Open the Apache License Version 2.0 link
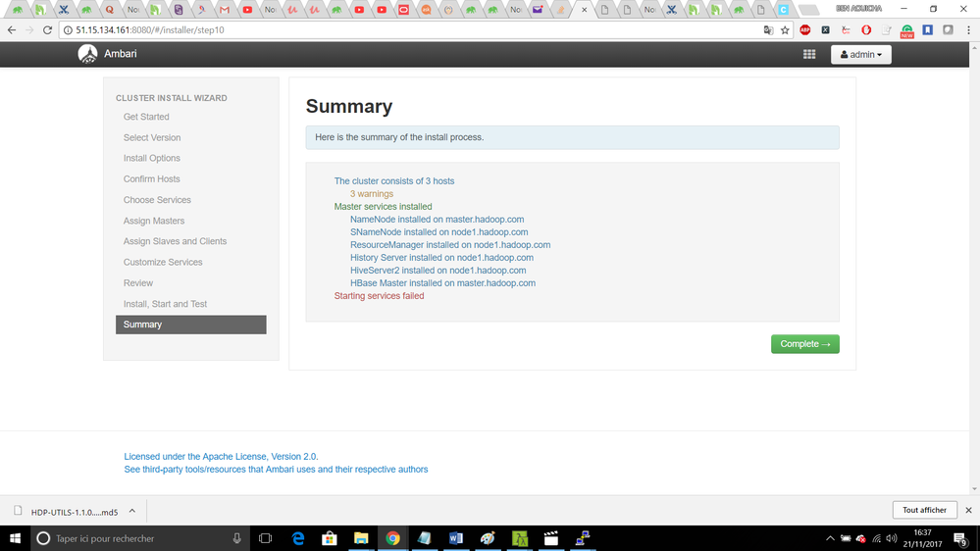This screenshot has height=551, width=980. coord(221,457)
